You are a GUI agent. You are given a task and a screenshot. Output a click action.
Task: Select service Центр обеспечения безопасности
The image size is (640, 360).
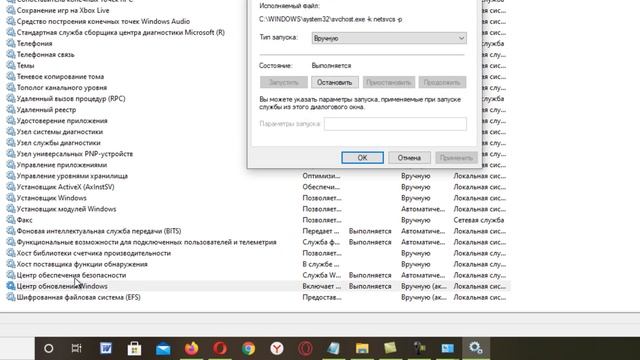point(71,275)
